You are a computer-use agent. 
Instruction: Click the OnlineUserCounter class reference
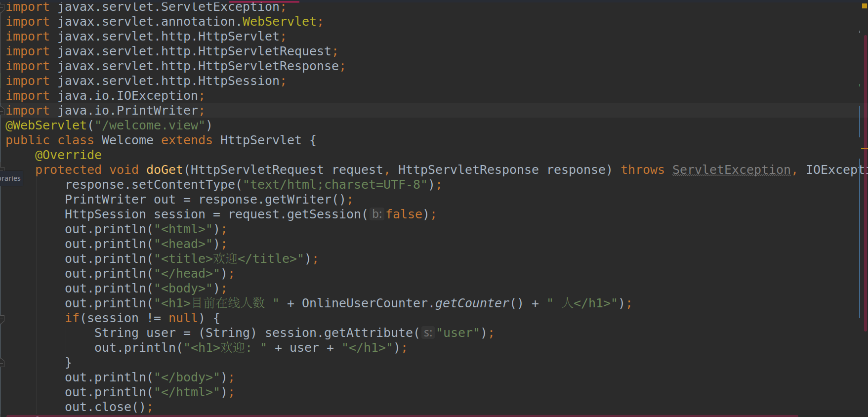(x=365, y=303)
